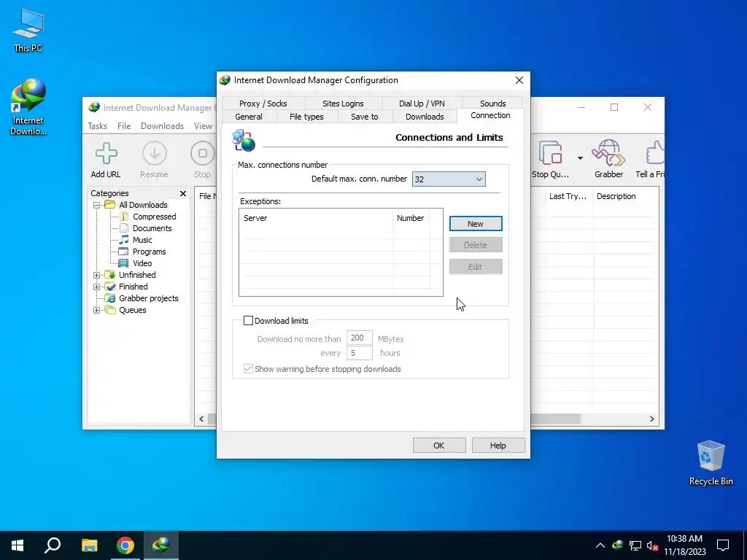Click the Server column header

(317, 218)
